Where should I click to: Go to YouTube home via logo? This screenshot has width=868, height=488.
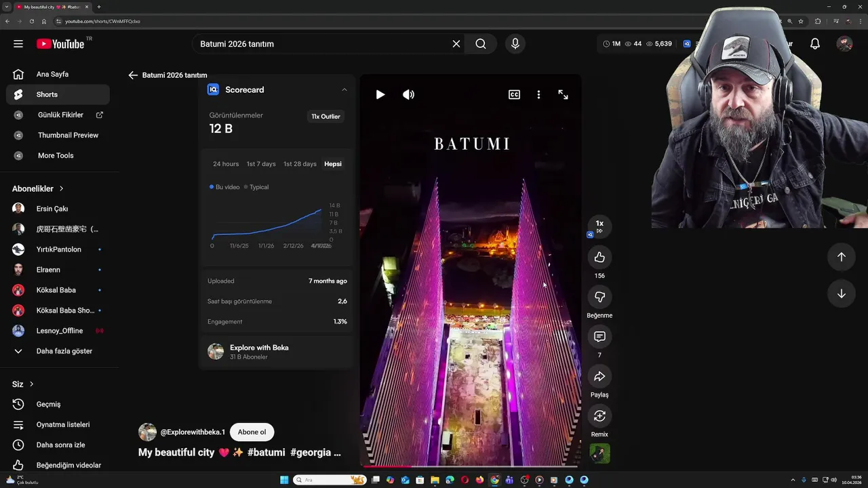click(60, 44)
